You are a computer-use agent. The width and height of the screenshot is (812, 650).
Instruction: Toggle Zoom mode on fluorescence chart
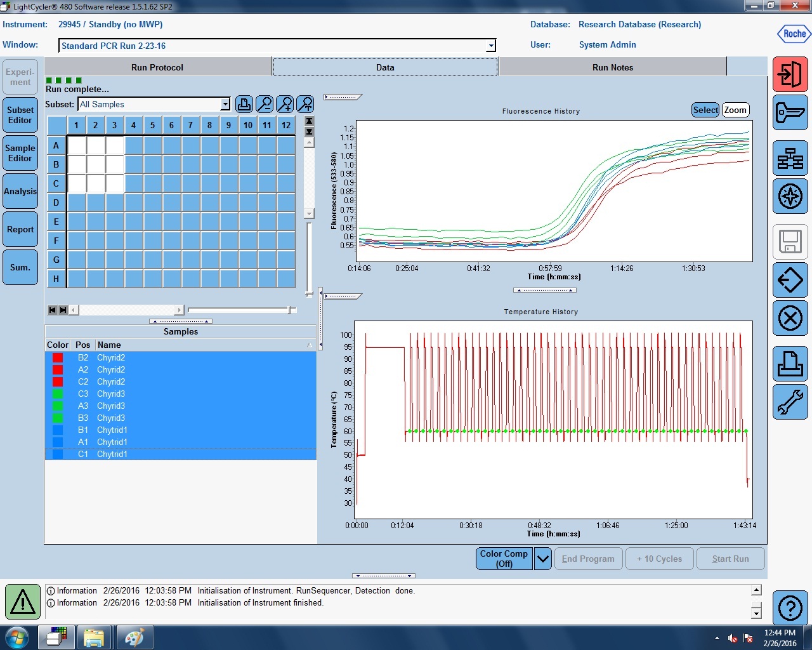(x=735, y=110)
